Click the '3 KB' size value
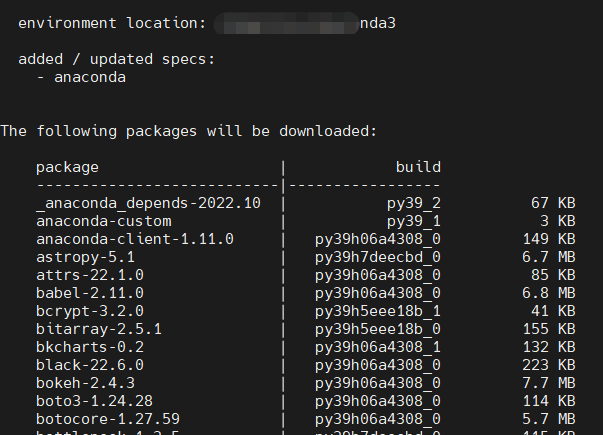The width and height of the screenshot is (603, 435). [558, 222]
